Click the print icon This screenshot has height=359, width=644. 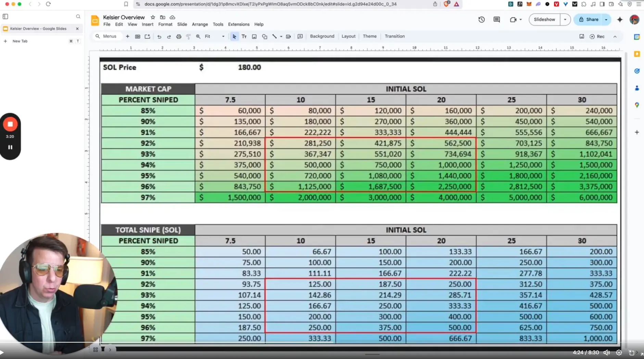coord(179,37)
